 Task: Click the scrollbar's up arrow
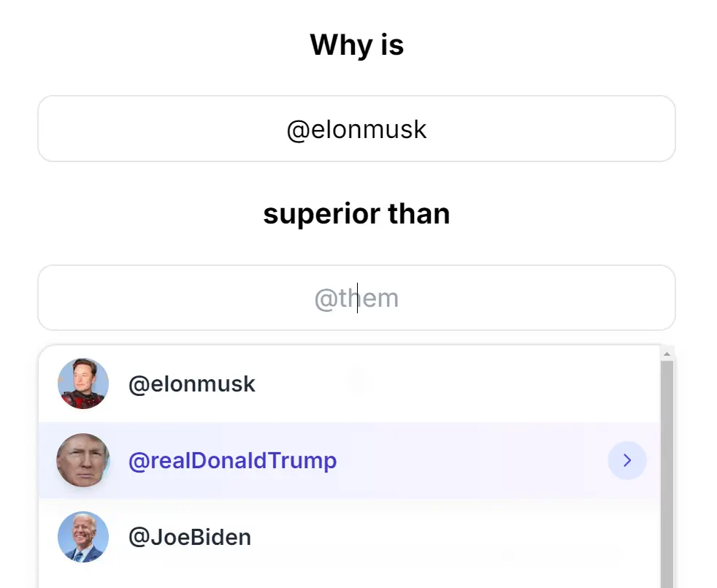[666, 354]
